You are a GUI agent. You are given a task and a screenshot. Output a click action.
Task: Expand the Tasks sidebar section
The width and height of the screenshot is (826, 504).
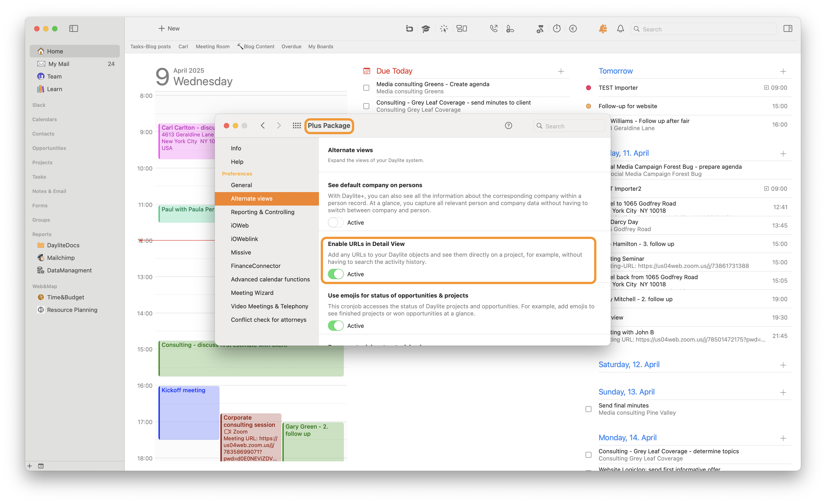(x=39, y=177)
